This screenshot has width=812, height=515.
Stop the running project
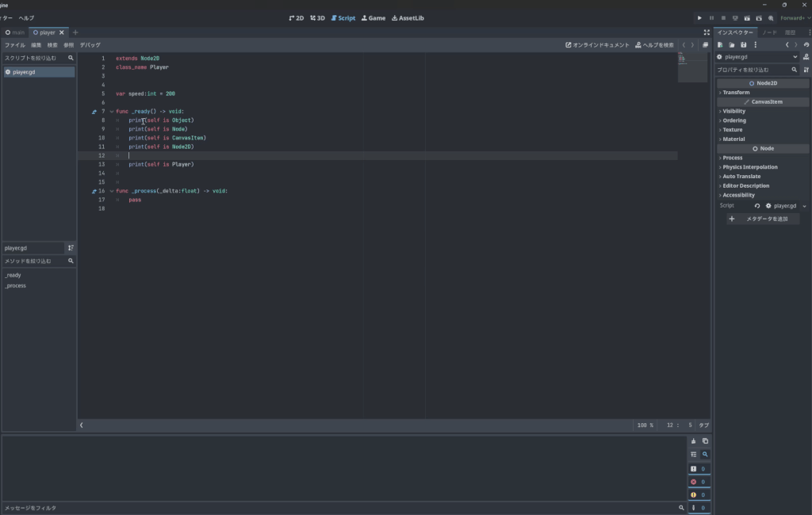[723, 18]
